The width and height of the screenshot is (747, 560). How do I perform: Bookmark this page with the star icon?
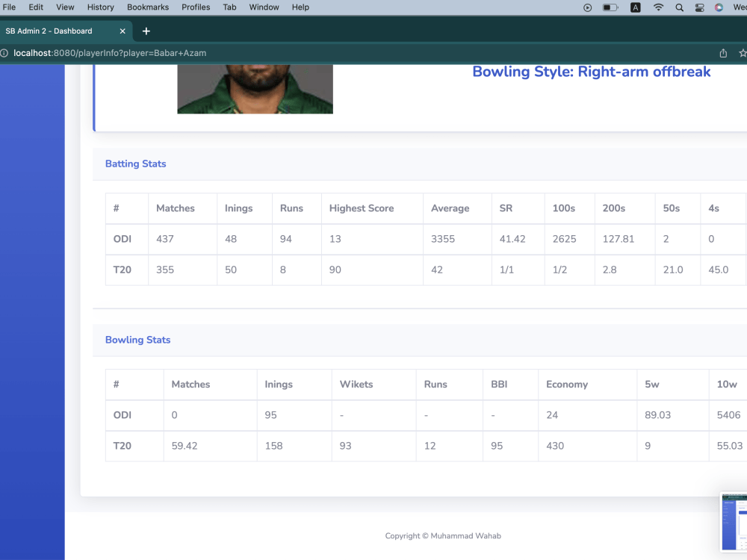tap(743, 53)
